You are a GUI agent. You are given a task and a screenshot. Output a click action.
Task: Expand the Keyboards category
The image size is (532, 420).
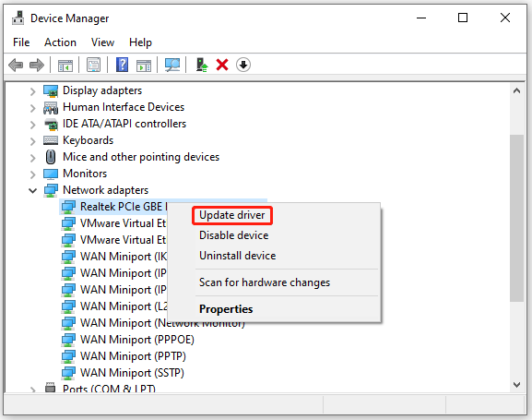[x=32, y=141]
